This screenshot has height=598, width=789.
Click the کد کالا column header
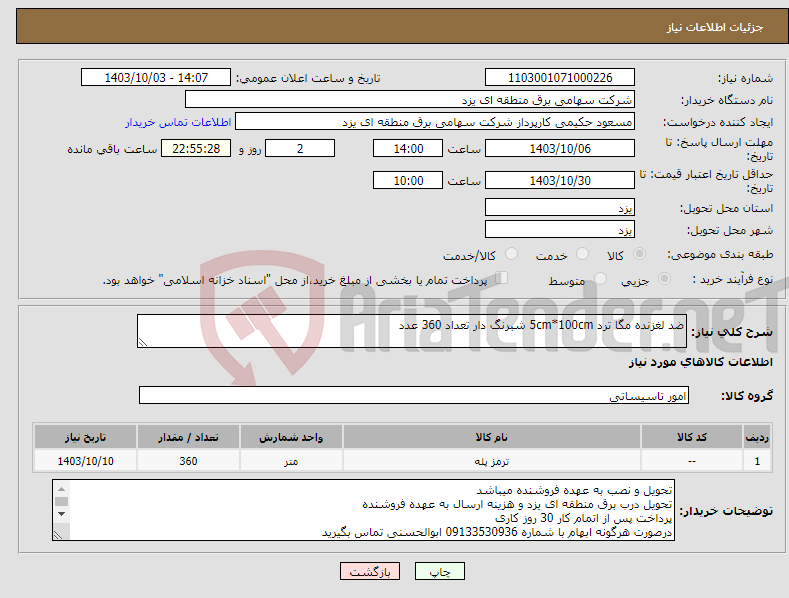[691, 437]
